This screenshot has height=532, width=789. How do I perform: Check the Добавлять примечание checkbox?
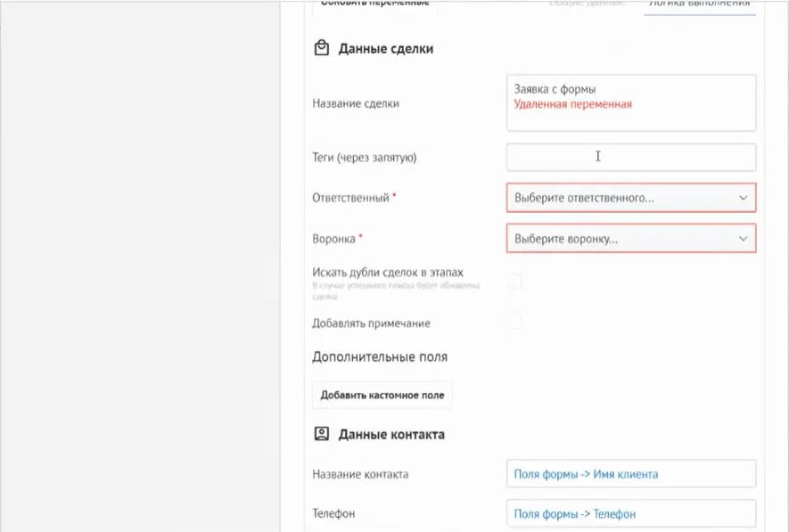[x=514, y=323]
